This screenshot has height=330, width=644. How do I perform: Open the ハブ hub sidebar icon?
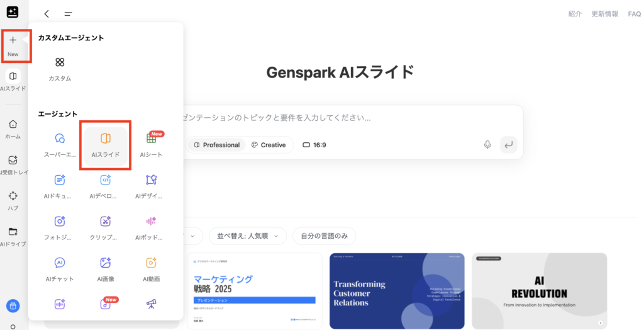click(13, 200)
